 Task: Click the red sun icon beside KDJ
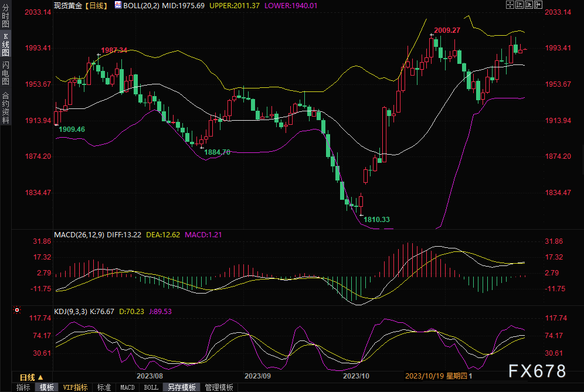coord(17,309)
